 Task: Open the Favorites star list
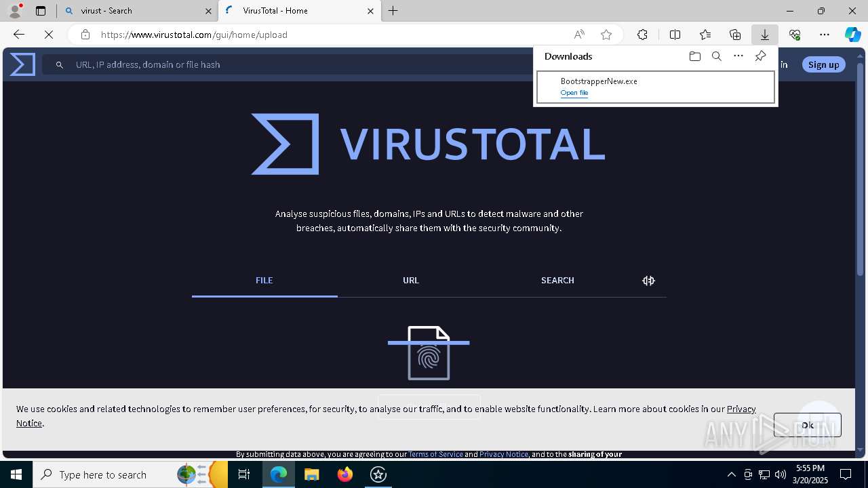coord(705,35)
